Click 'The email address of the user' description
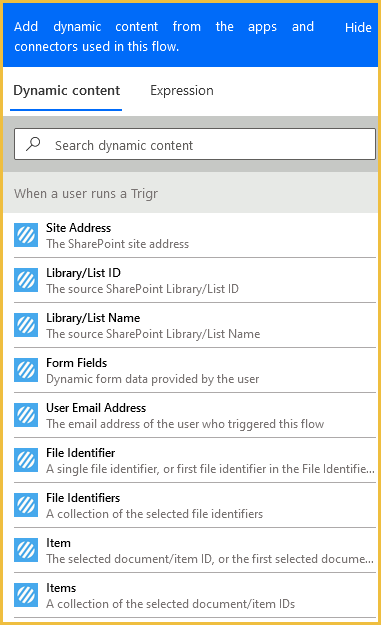381x625 pixels. (x=185, y=424)
